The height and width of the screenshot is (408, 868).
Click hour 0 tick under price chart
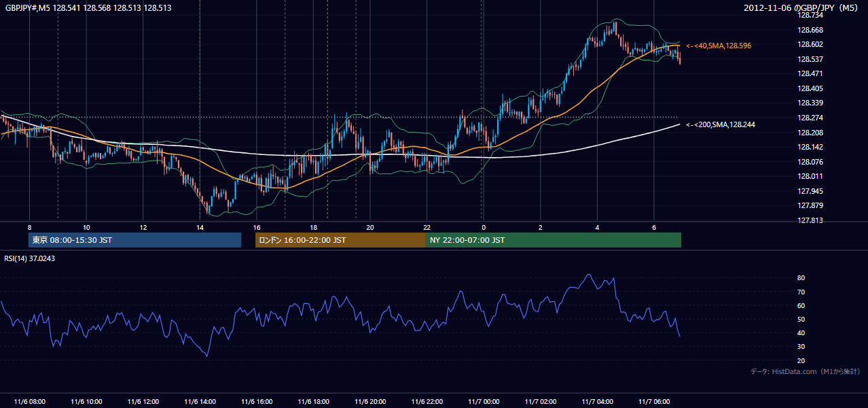click(483, 227)
